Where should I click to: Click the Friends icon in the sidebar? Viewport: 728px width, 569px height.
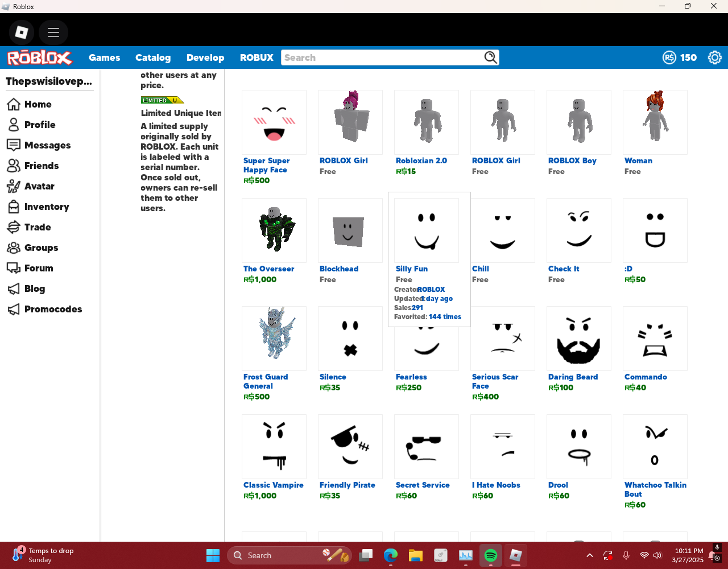[14, 166]
